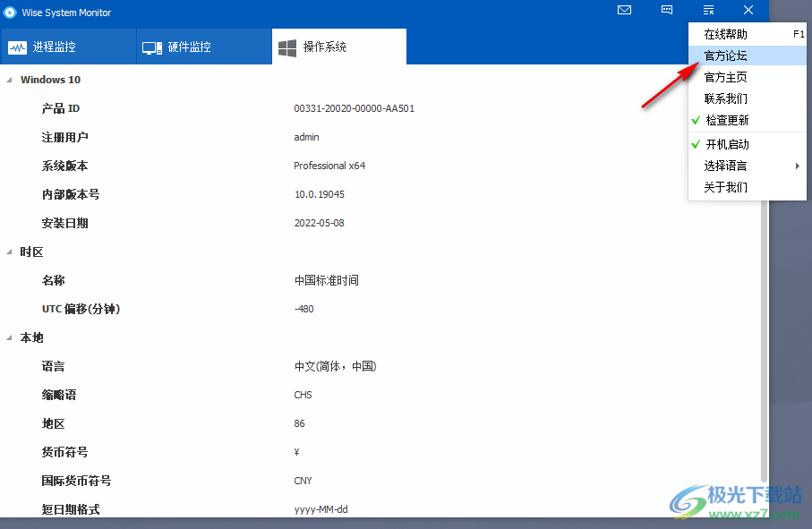This screenshot has height=529, width=812.
Task: Select the 语言 row label
Action: pos(54,366)
